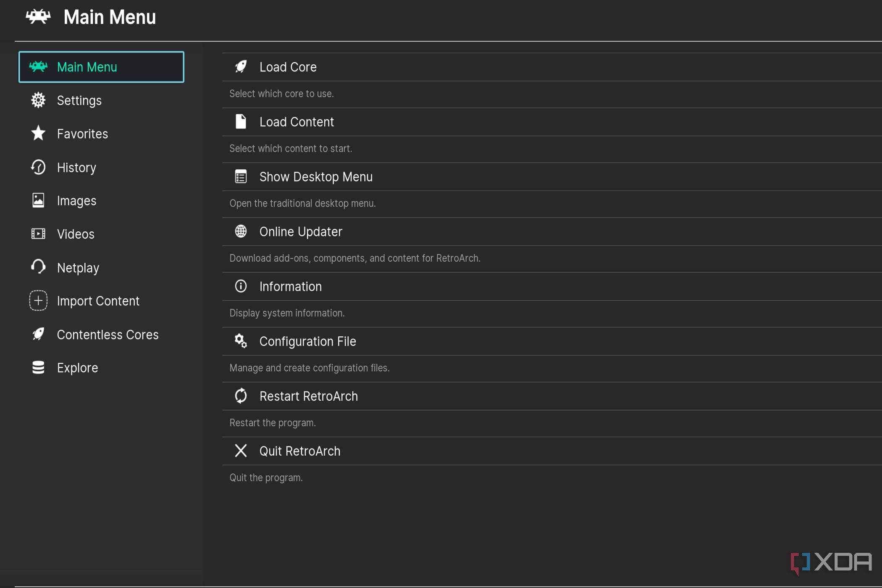Click the 'Quit the program.' description
This screenshot has width=882, height=588.
tap(266, 478)
